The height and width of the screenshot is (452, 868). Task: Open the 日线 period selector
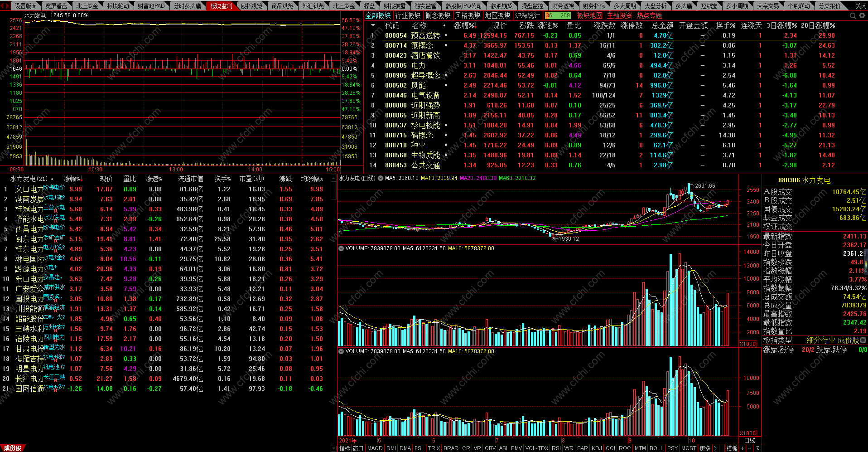[750, 440]
